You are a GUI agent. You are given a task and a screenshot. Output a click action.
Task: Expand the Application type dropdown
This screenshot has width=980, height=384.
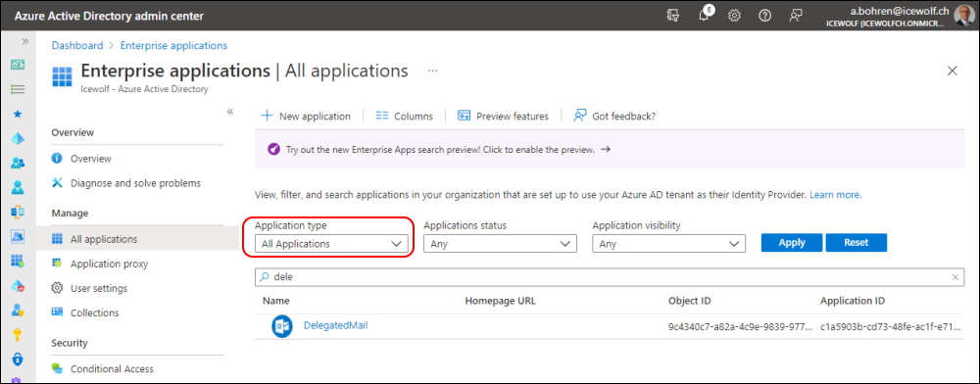tap(331, 244)
